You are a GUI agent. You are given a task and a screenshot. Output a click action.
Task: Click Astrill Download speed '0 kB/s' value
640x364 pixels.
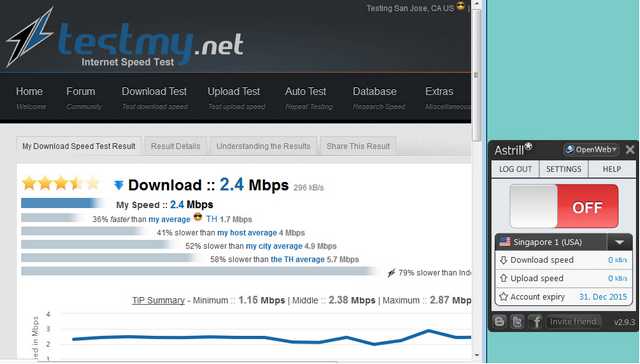617,260
